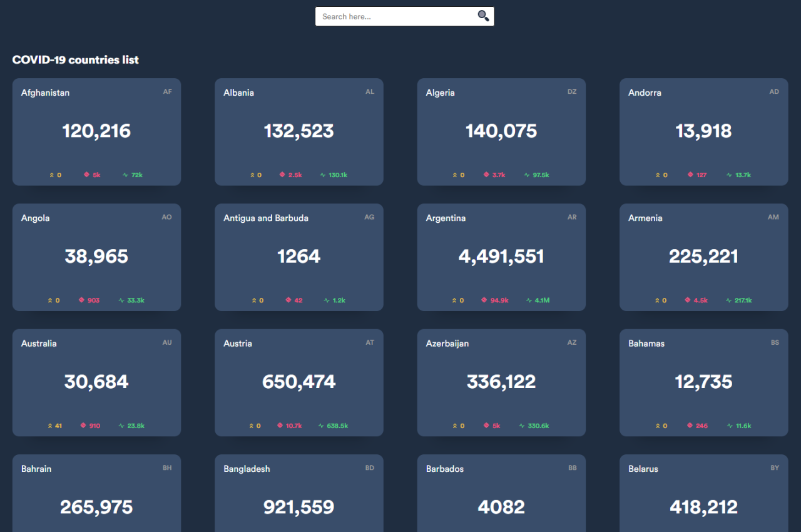Click the yellow new cases icon on Afghanistan card

click(x=53, y=175)
